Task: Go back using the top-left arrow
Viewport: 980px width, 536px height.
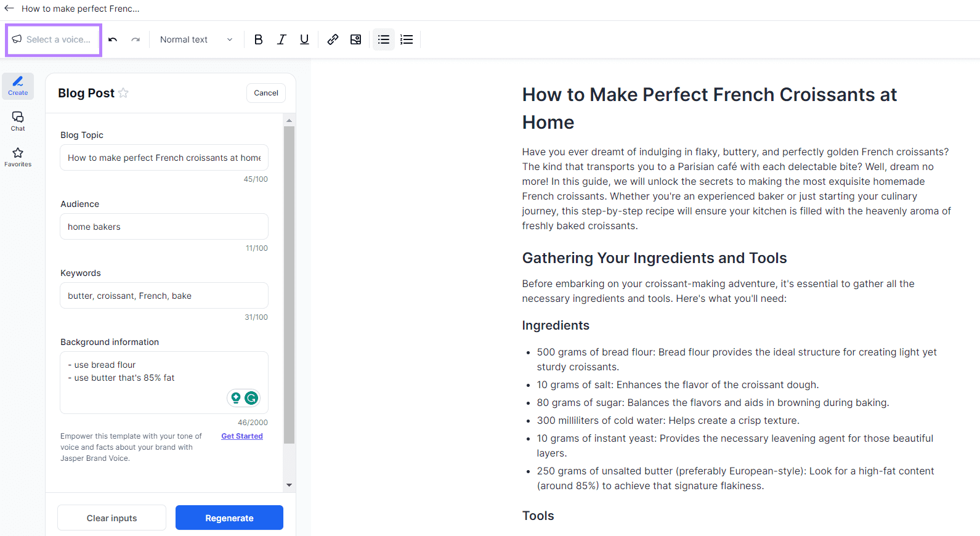Action: 9,8
